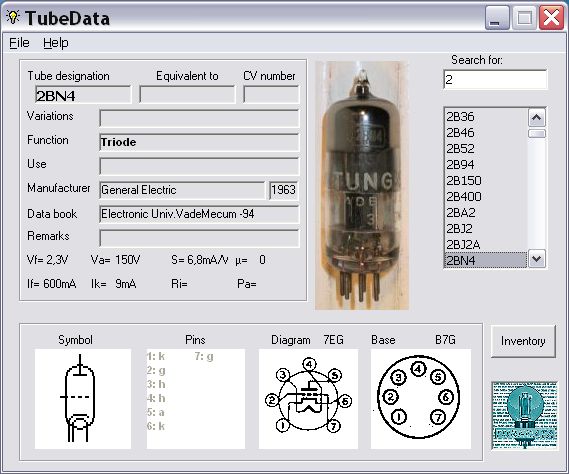Click the teal tube logo image
This screenshot has width=569, height=474.
[524, 416]
